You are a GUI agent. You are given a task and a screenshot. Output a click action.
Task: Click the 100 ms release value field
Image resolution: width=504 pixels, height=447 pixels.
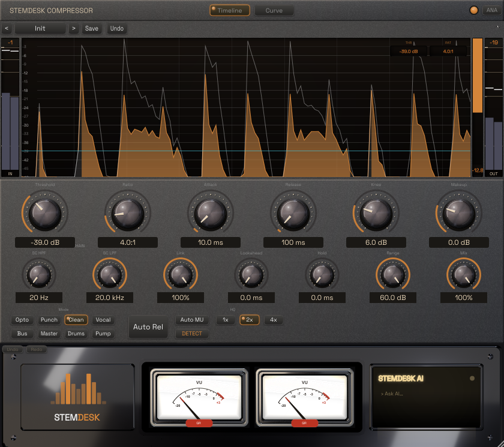point(293,242)
